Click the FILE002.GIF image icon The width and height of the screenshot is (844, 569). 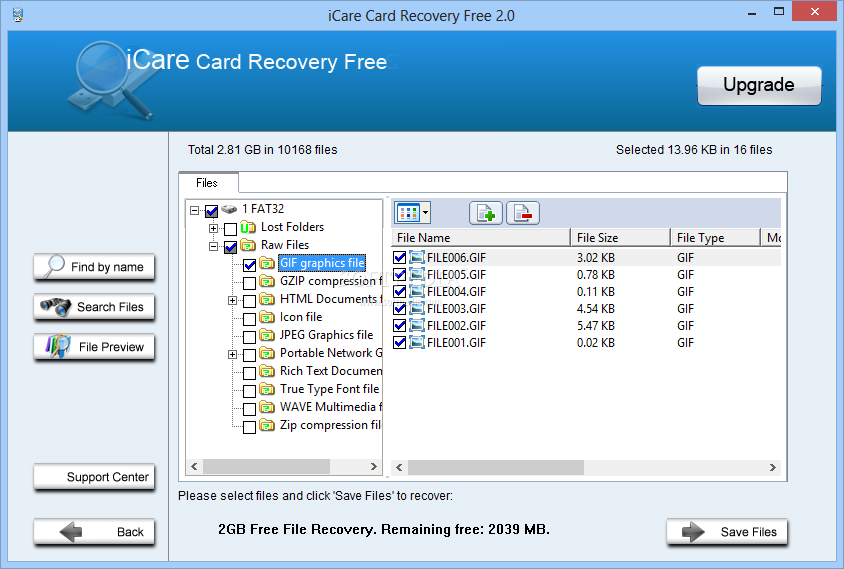point(417,325)
